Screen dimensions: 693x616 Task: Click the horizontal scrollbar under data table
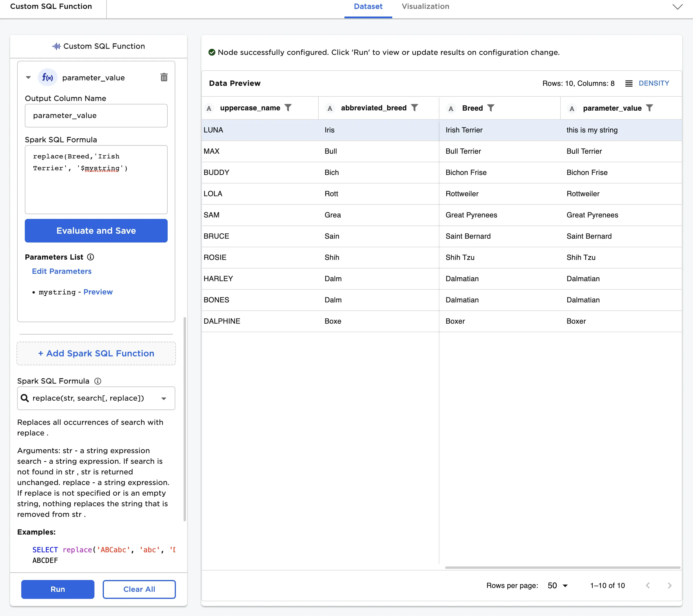pyautogui.click(x=562, y=568)
